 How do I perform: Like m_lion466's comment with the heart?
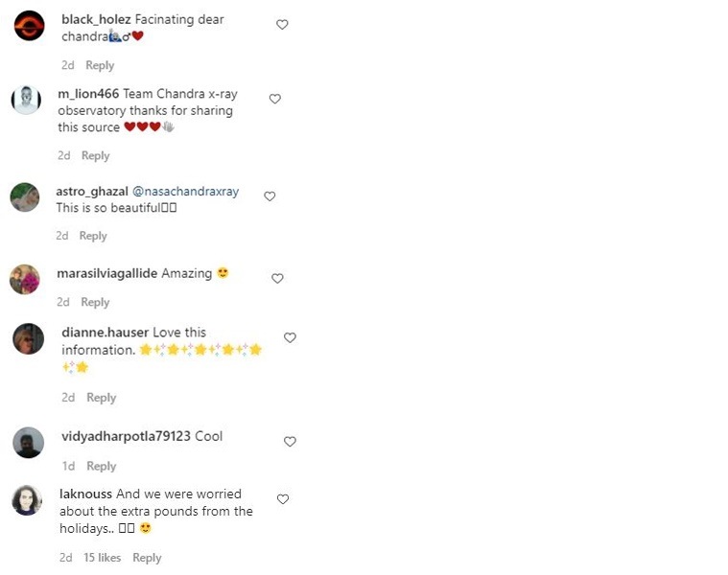point(275,99)
